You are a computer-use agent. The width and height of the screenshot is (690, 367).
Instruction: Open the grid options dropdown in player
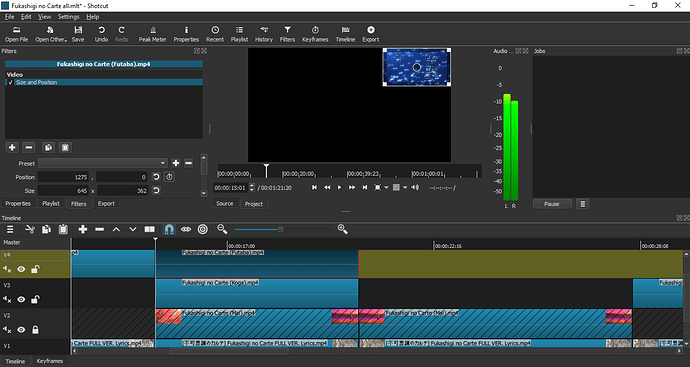(405, 187)
